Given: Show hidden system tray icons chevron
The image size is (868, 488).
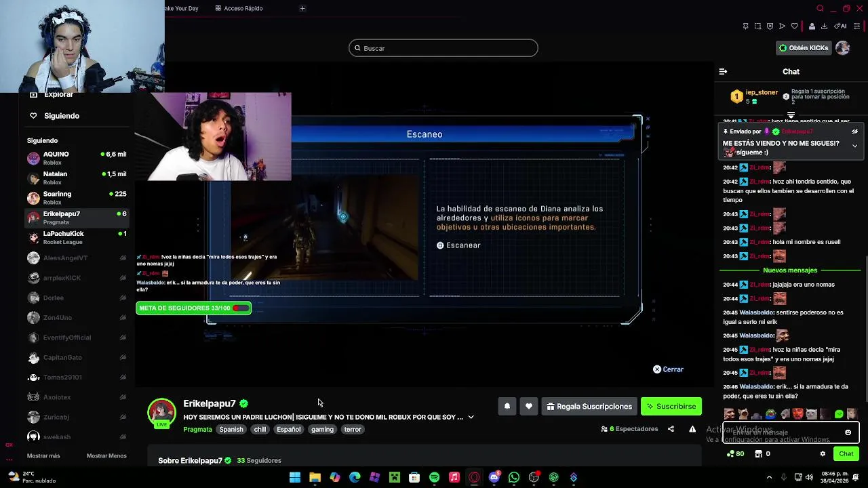Looking at the screenshot, I should (x=769, y=477).
